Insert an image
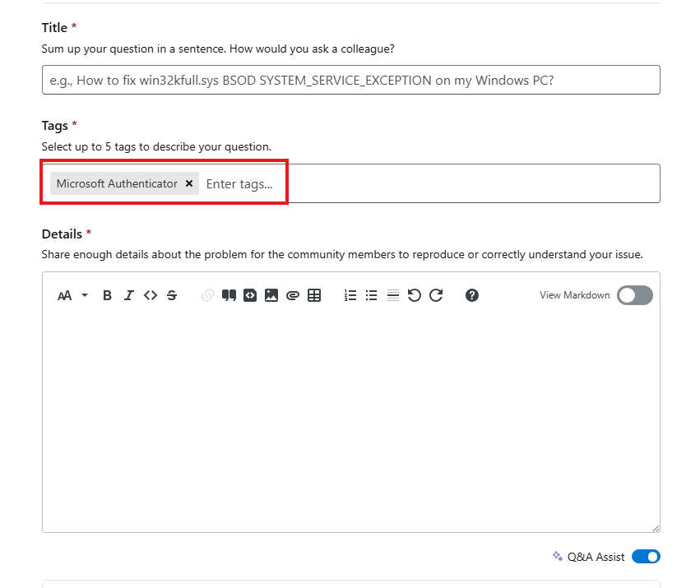This screenshot has height=588, width=700. [271, 295]
